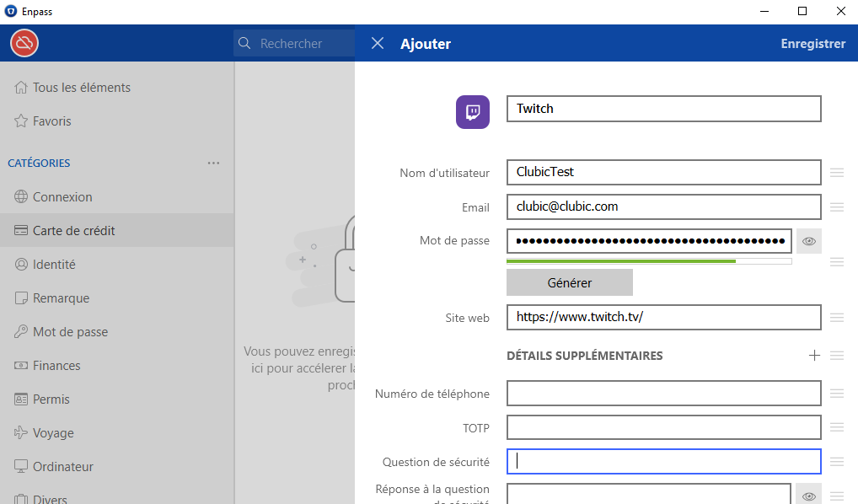Open the Remarque category
Image resolution: width=858 pixels, height=504 pixels.
pyautogui.click(x=117, y=298)
